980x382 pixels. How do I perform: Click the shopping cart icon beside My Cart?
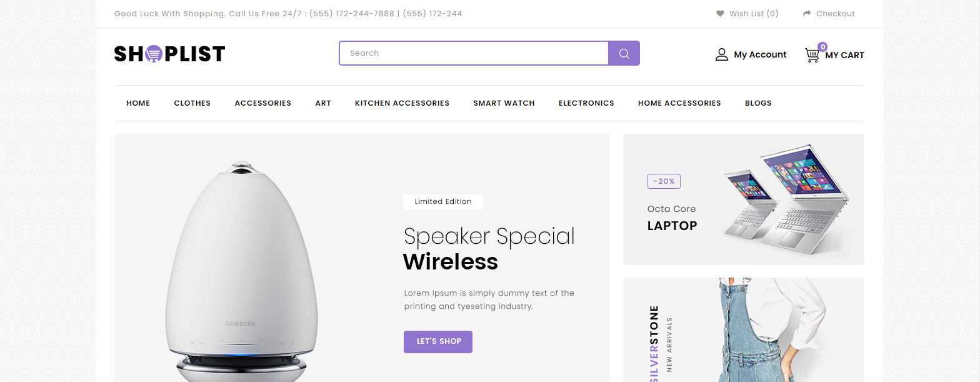812,56
